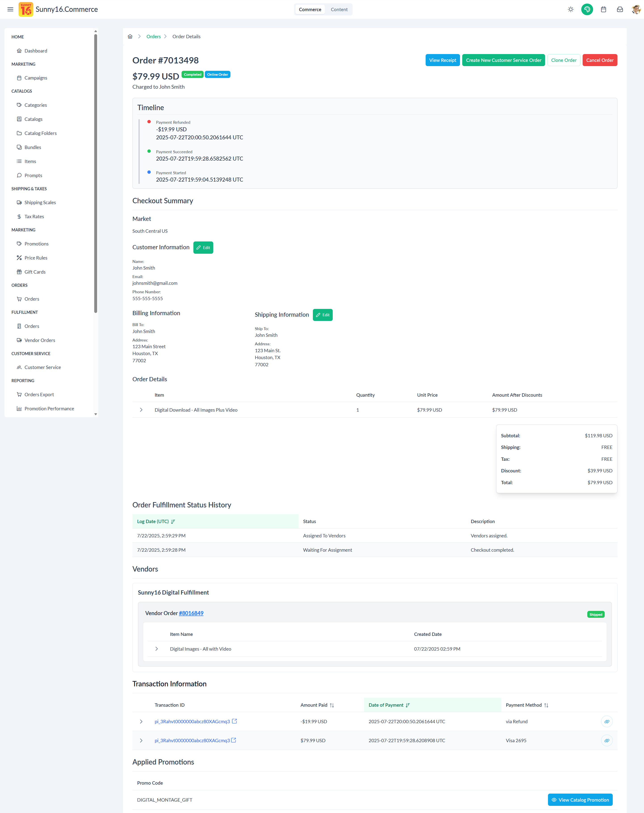Click the Items list icon

[19, 161]
